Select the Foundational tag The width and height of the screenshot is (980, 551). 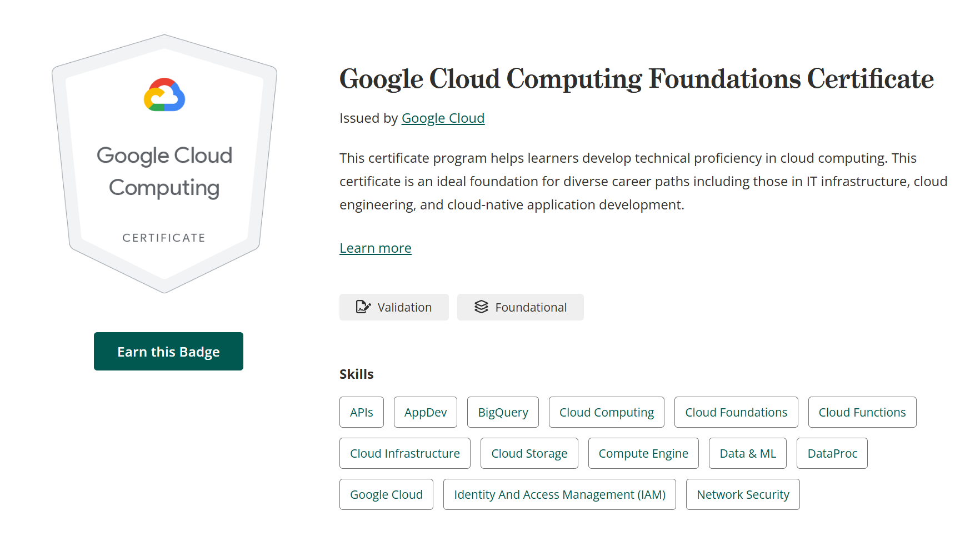click(x=521, y=307)
